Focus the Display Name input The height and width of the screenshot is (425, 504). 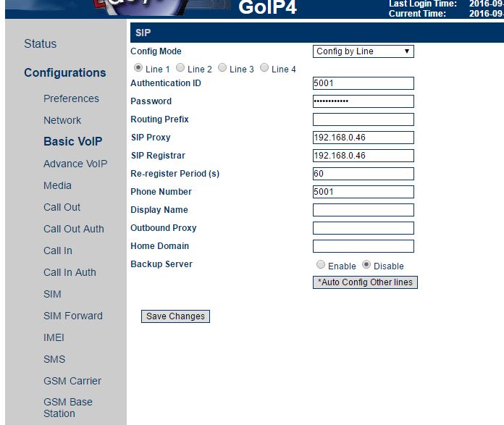tap(364, 210)
